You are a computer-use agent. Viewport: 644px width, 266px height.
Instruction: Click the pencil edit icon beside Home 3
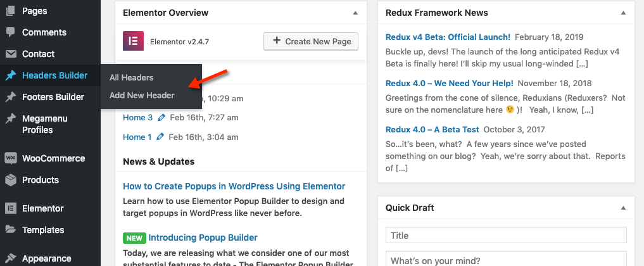(161, 118)
